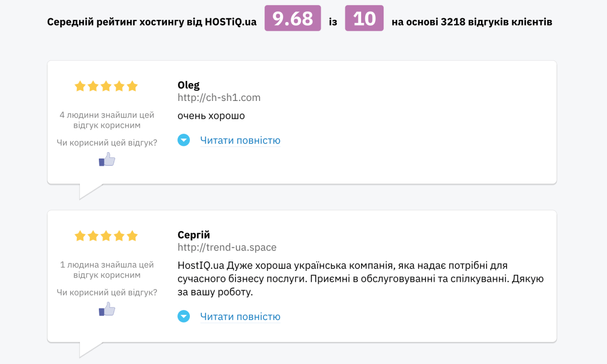Click the "Середній рейтинг хостингу від HOSTiQ.ua" heading

tap(152, 22)
